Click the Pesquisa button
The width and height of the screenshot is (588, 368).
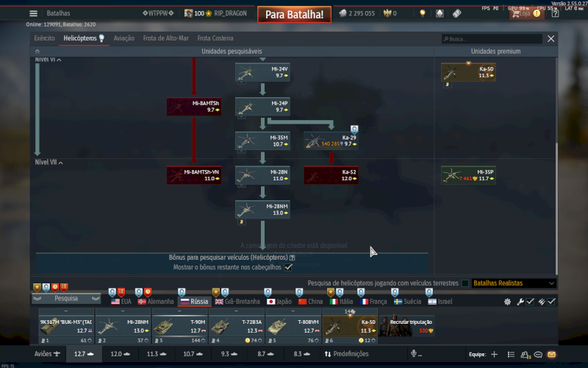(66, 299)
